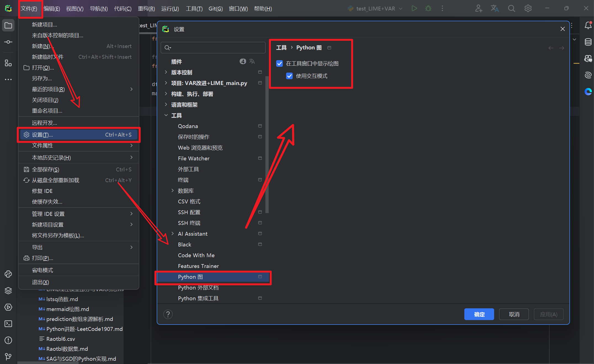Screen dimensions: 594x364
Task: Select the Black settings item
Action: point(213,245)
